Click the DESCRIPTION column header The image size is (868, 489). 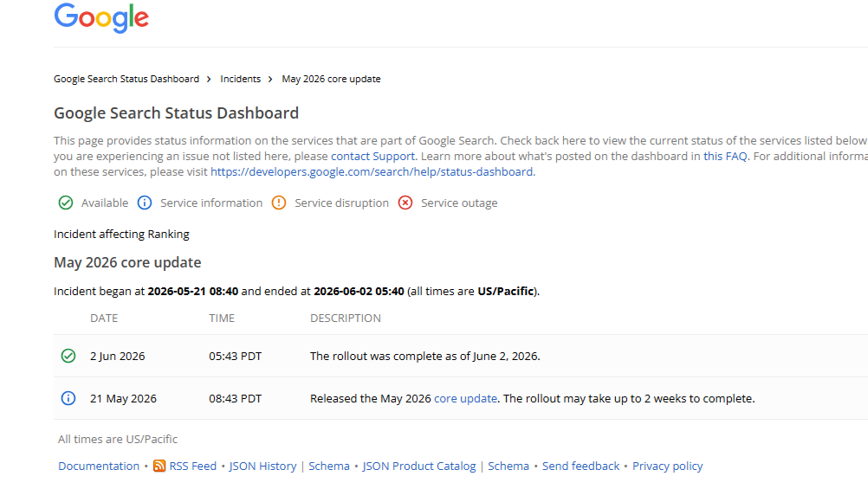point(346,318)
